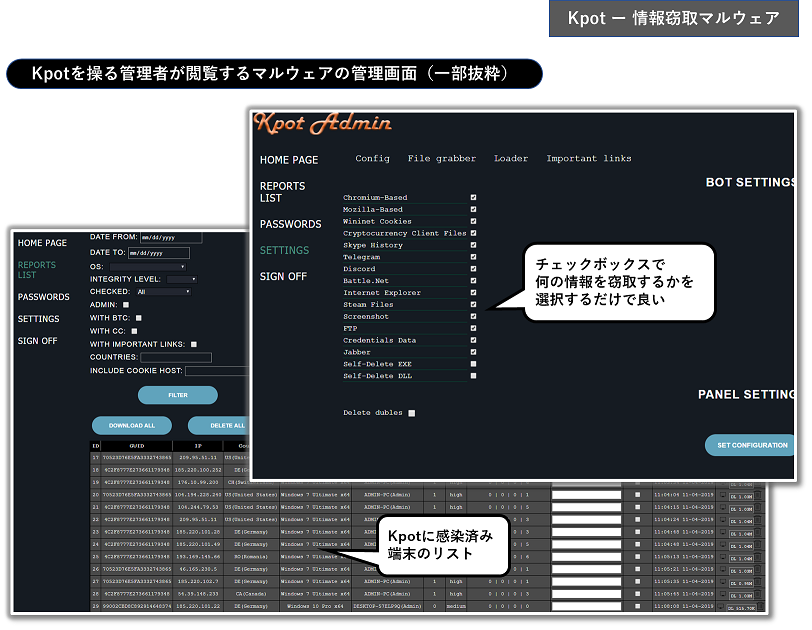This screenshot has height=630, width=812.
Task: Click the GUID column header
Action: point(137,446)
